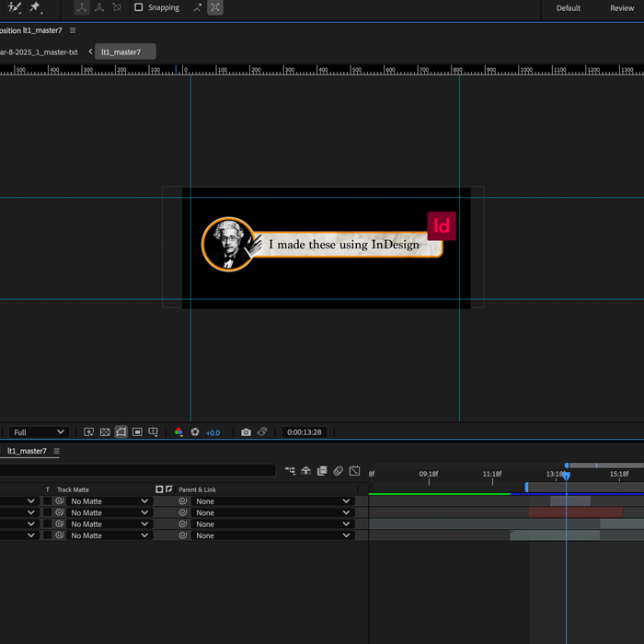Select the 'I made these using InDesign' text
The height and width of the screenshot is (644, 644).
click(x=344, y=245)
